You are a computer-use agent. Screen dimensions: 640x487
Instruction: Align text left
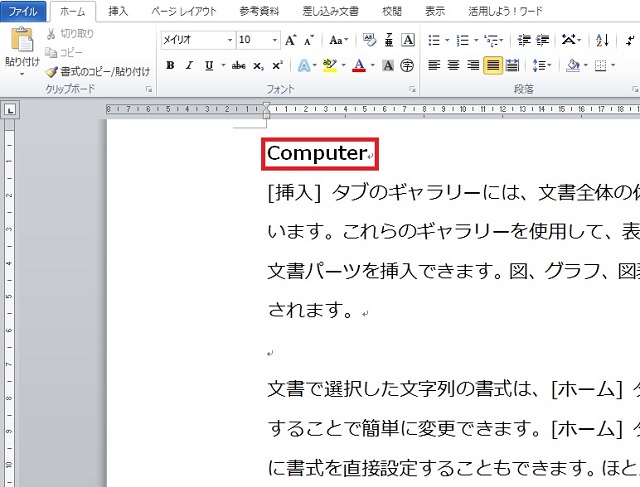pos(434,65)
